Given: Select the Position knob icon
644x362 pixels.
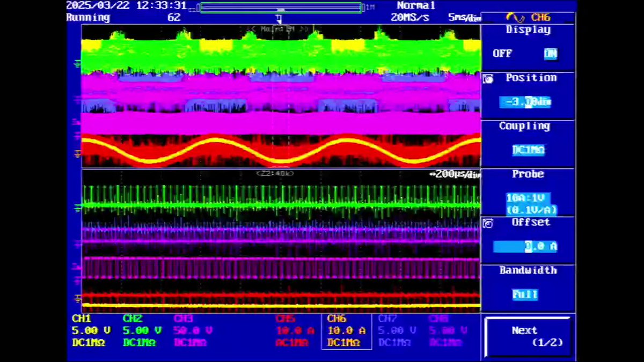Looking at the screenshot, I should (488, 79).
